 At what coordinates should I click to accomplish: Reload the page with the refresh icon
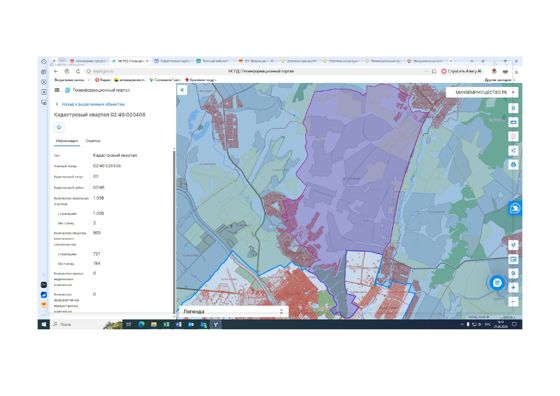(x=78, y=71)
